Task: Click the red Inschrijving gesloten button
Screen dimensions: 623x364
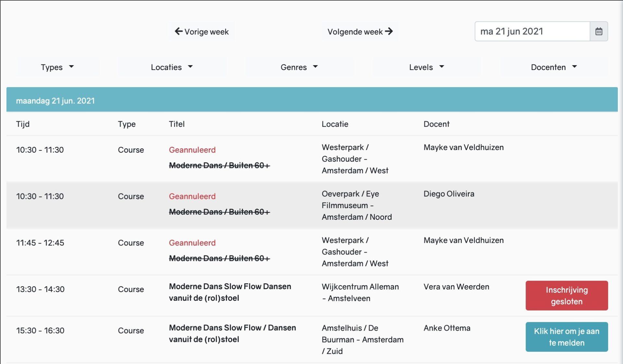Action: coord(567,296)
